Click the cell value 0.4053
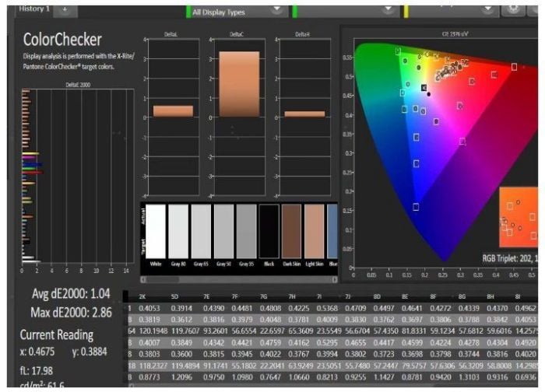The width and height of the screenshot is (545, 392). (x=149, y=308)
